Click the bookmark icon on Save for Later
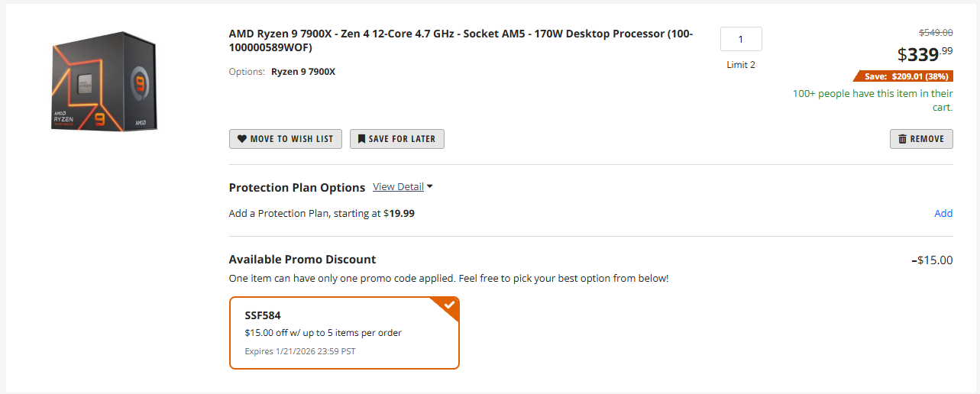Viewport: 980px width, 394px height. click(361, 139)
